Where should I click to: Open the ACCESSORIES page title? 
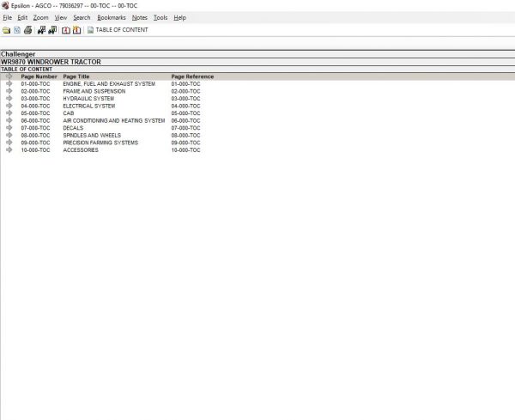click(81, 149)
